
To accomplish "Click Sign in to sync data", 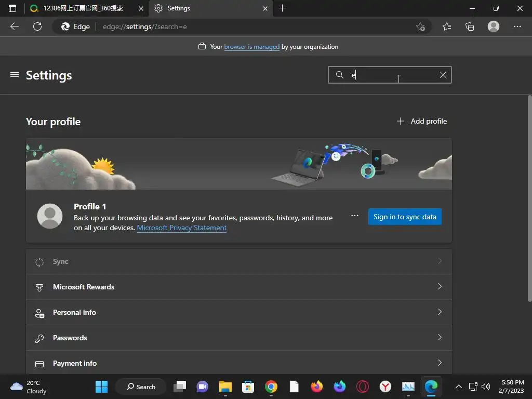I will (405, 217).
